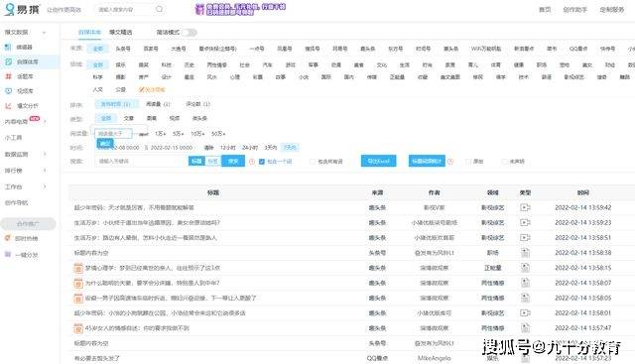The height and width of the screenshot is (364, 635).
Task: Select the 标签 search mode toggle
Action: pyautogui.click(x=213, y=161)
